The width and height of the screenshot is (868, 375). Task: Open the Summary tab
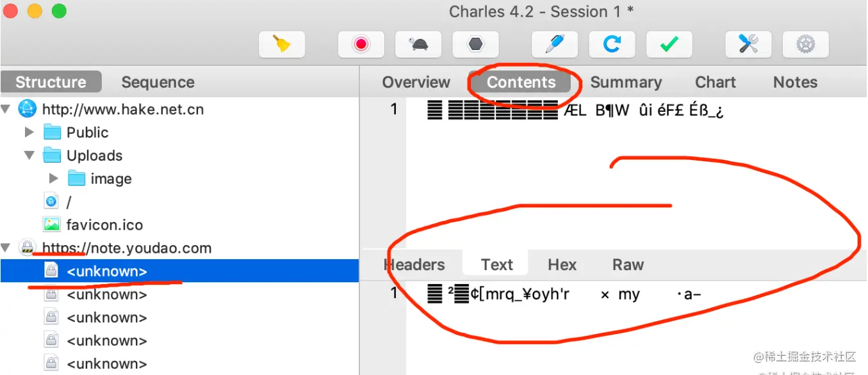click(625, 83)
